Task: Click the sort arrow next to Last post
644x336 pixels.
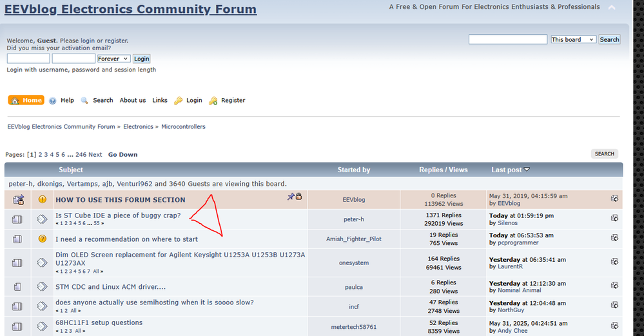Action: (527, 169)
